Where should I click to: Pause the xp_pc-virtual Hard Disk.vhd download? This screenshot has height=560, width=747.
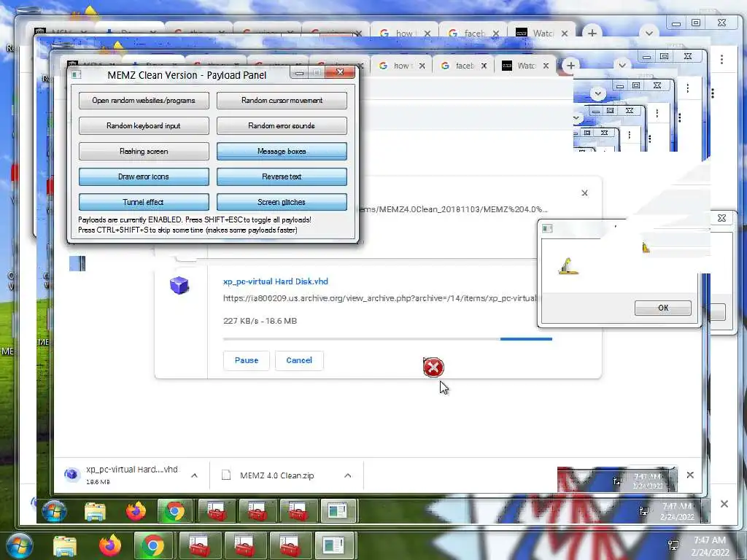pyautogui.click(x=247, y=360)
